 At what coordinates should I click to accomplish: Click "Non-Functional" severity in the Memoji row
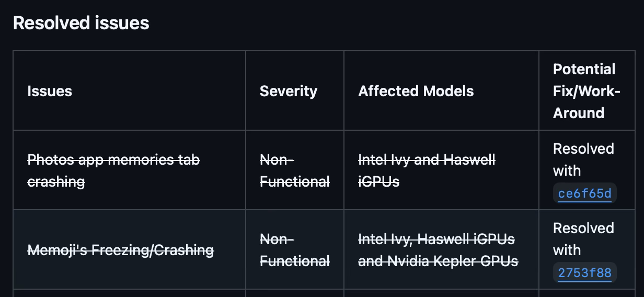(295, 250)
